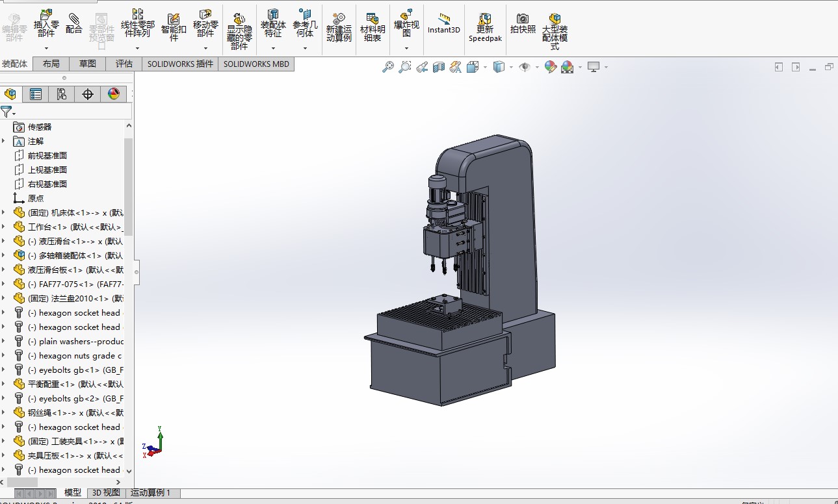Image resolution: width=838 pixels, height=504 pixels.
Task: Select FeatureManager design tree tab icon
Action: pyautogui.click(x=10, y=94)
